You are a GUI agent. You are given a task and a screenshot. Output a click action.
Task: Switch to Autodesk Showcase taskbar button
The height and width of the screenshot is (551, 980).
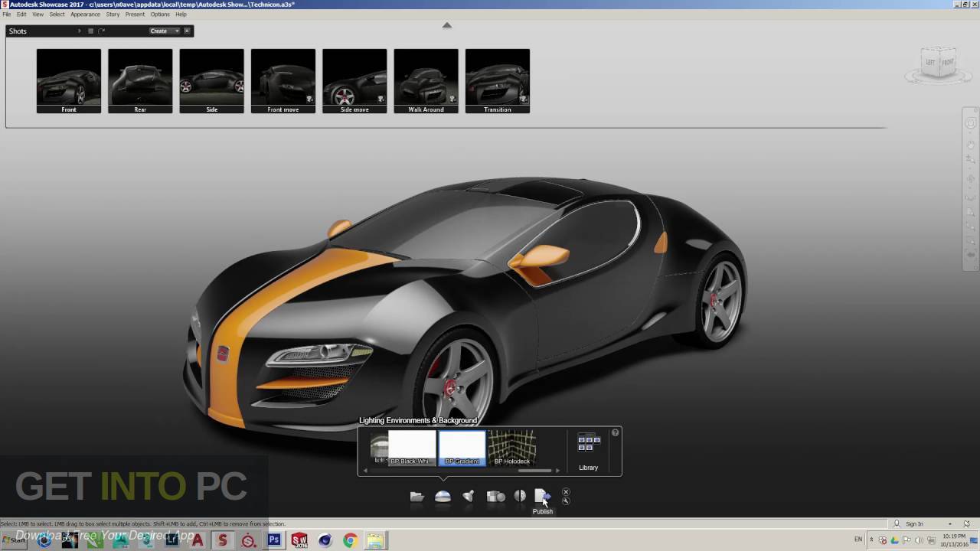point(223,540)
